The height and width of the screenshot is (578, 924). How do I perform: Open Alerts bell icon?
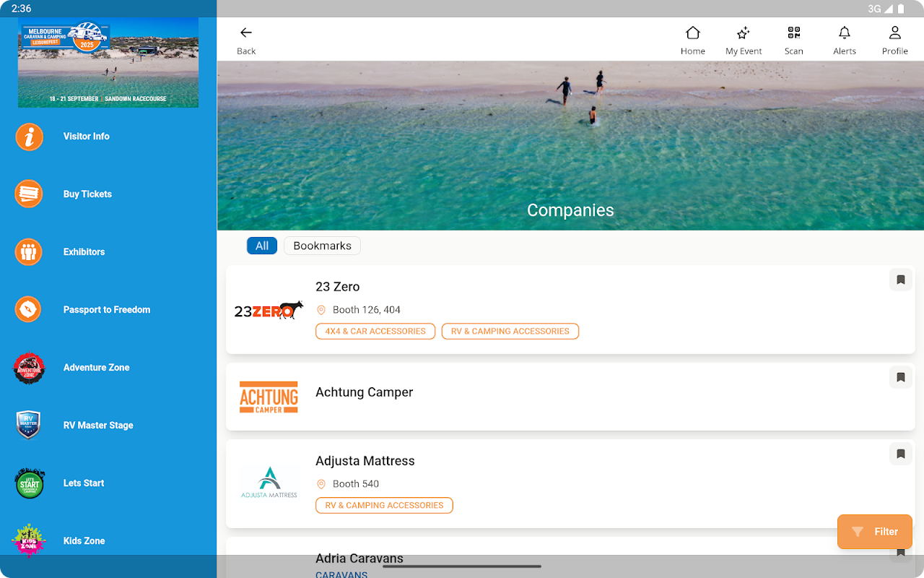point(845,33)
